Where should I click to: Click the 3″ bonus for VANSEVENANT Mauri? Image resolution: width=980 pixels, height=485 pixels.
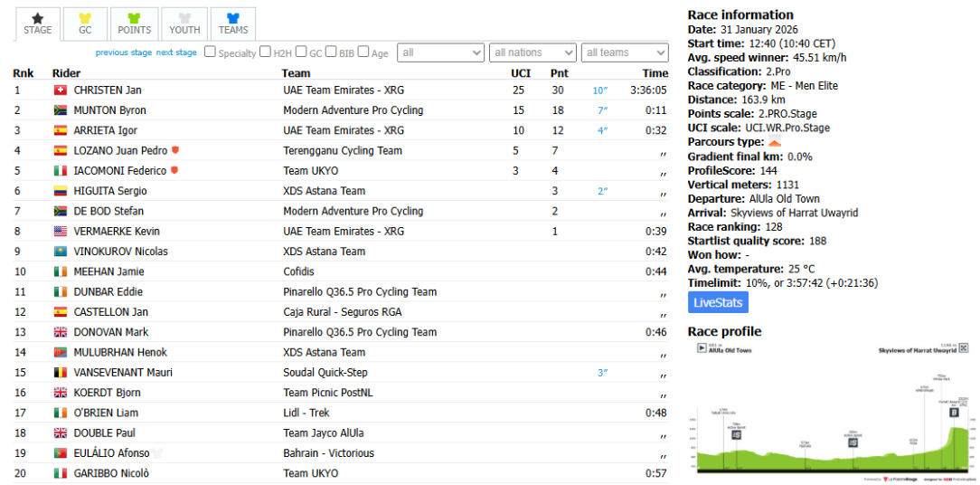pos(603,373)
